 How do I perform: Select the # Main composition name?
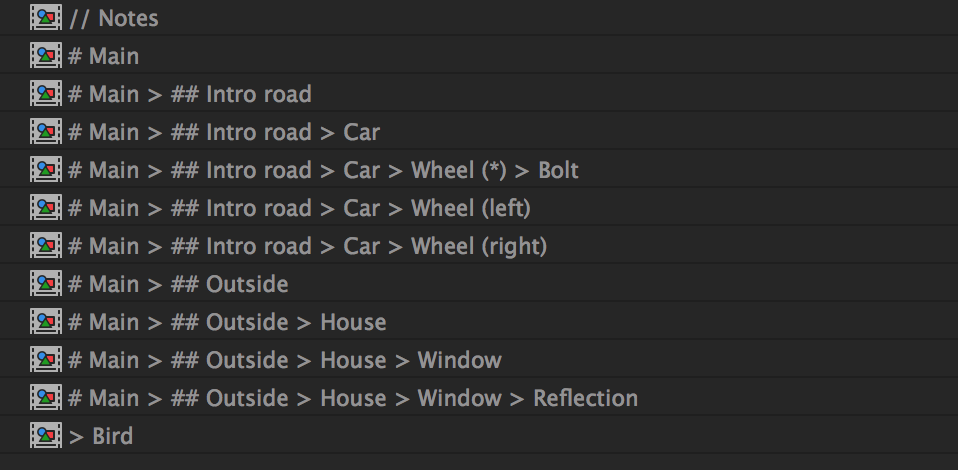(x=103, y=56)
